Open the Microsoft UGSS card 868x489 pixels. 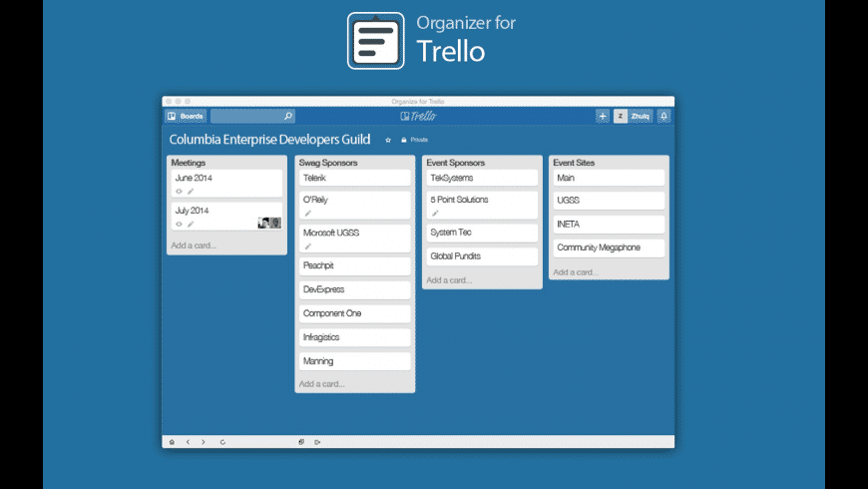click(355, 239)
